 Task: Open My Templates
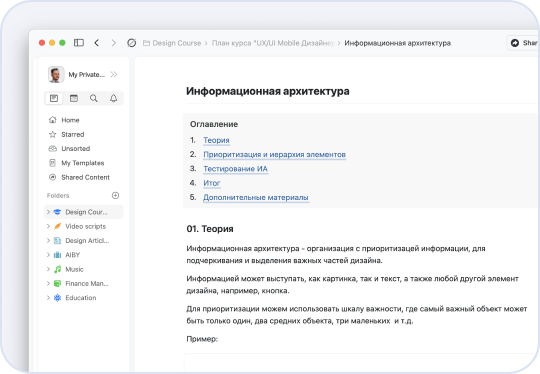[x=83, y=163]
